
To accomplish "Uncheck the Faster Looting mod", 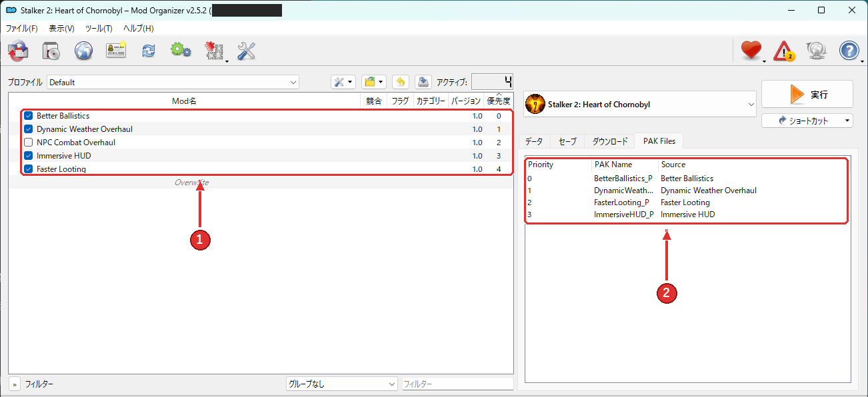I will tap(29, 169).
